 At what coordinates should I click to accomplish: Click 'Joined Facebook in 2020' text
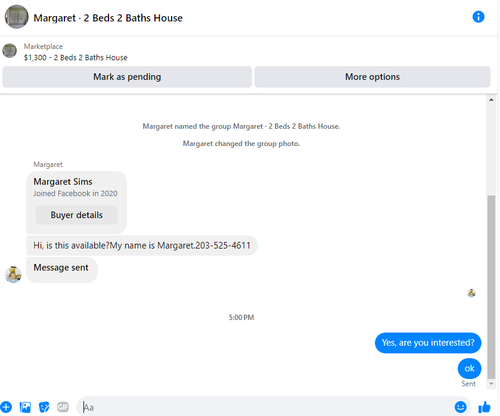pos(75,193)
